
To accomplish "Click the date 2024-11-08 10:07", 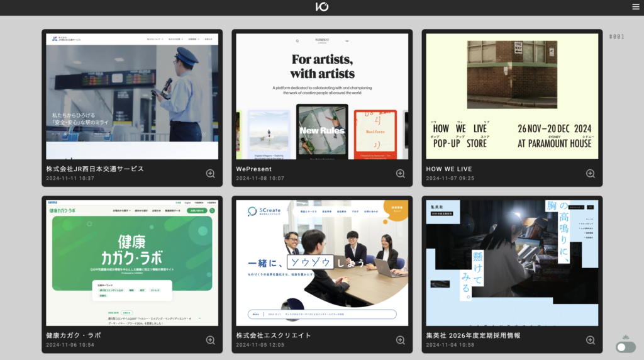I will tap(260, 178).
